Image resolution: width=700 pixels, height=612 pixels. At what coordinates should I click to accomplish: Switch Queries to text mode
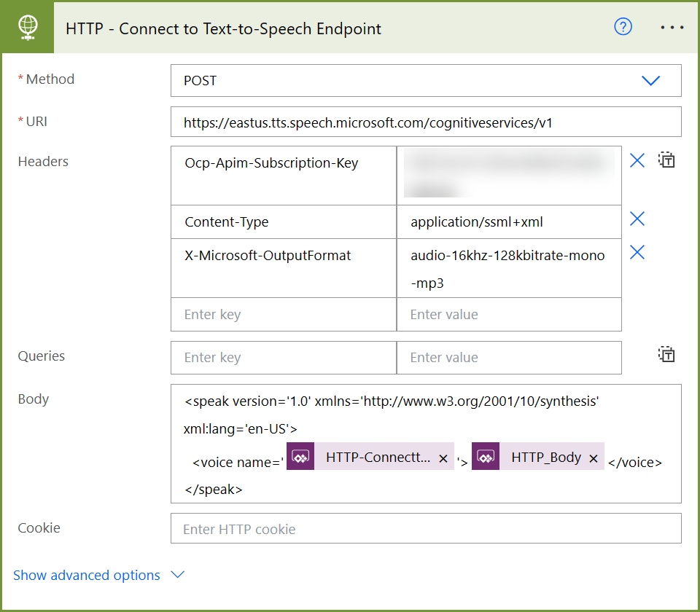(666, 354)
